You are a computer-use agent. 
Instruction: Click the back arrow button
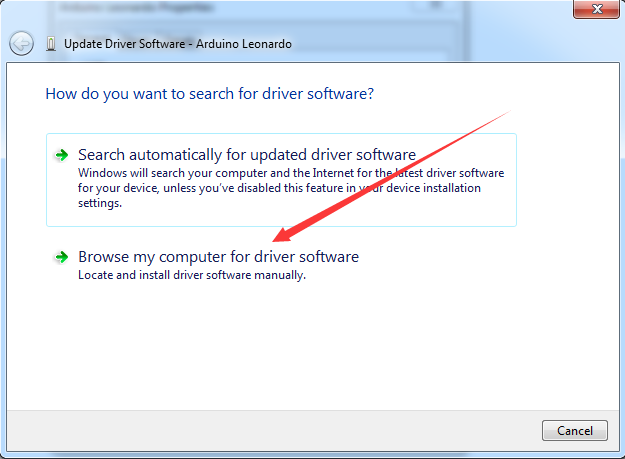pyautogui.click(x=21, y=43)
